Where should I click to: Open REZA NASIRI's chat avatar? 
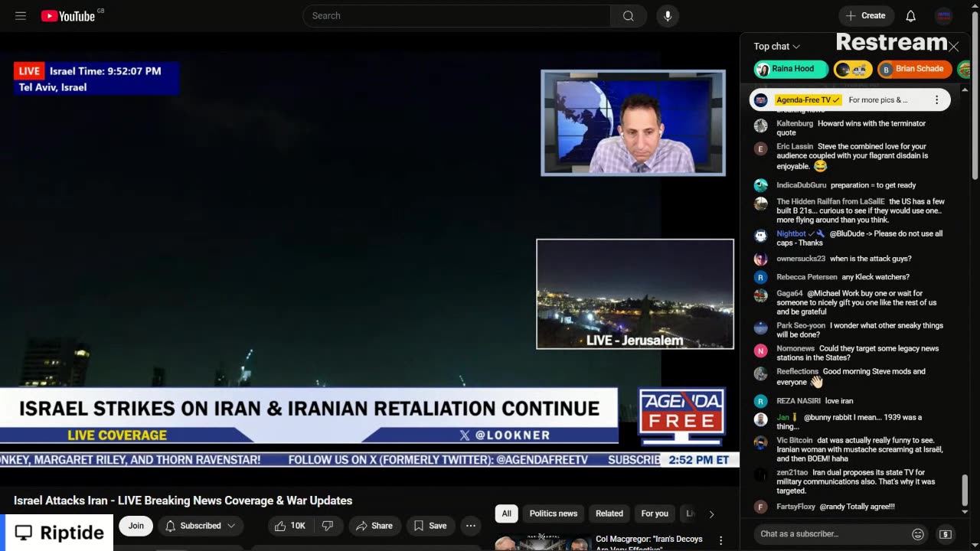pyautogui.click(x=760, y=401)
